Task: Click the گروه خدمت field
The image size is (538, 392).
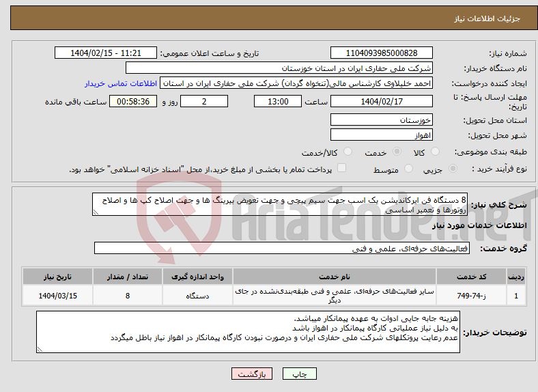Action: point(282,248)
